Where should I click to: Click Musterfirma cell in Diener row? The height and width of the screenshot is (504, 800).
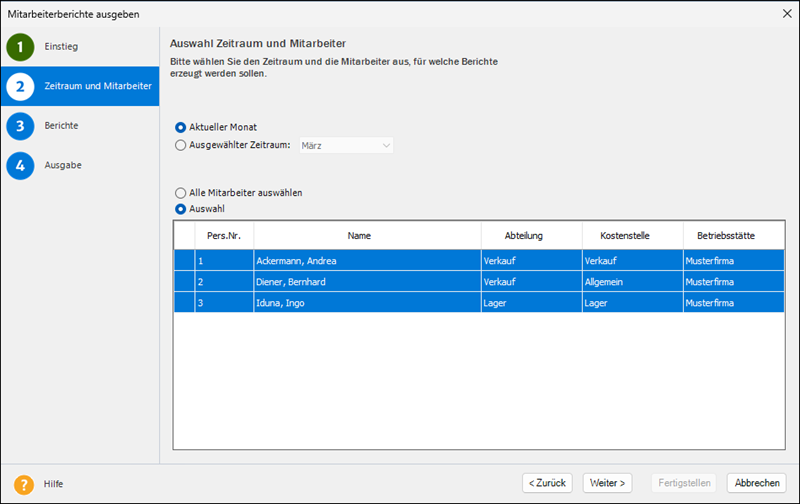click(x=734, y=282)
